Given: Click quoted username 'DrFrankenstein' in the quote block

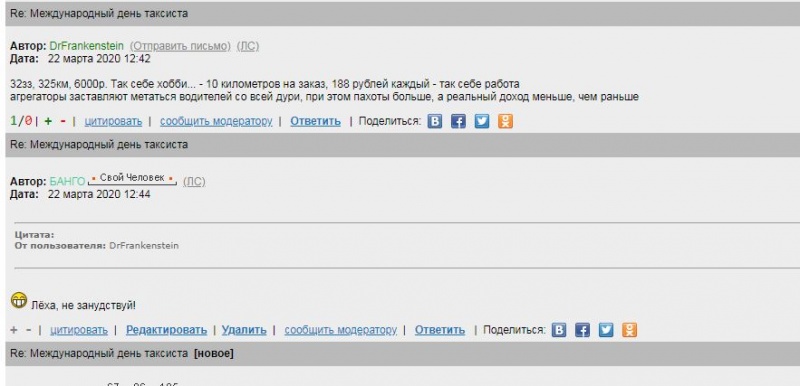Looking at the screenshot, I should (144, 246).
